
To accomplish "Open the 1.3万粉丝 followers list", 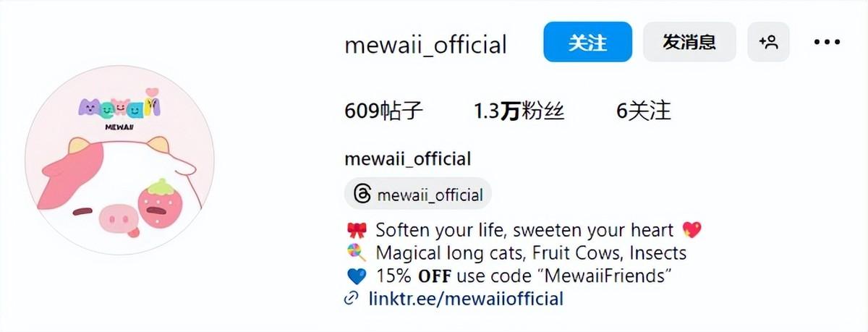I will coord(519,111).
